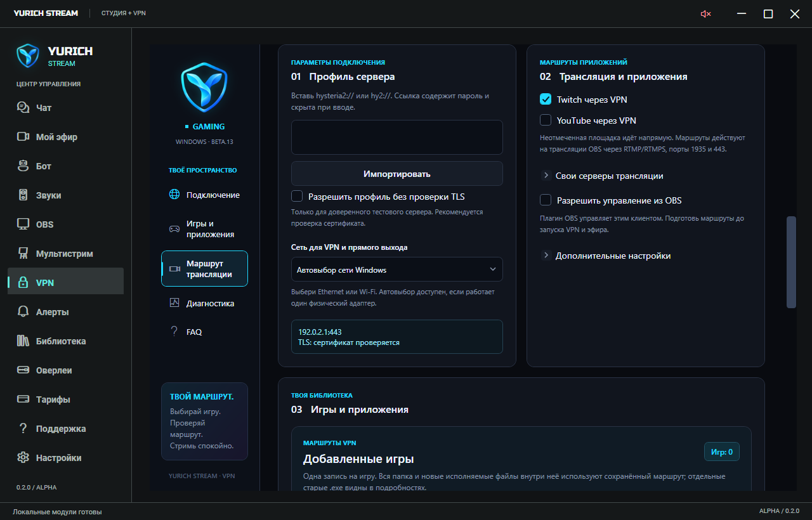Select Маршрут трансляции tab
The height and width of the screenshot is (520, 812).
click(204, 269)
